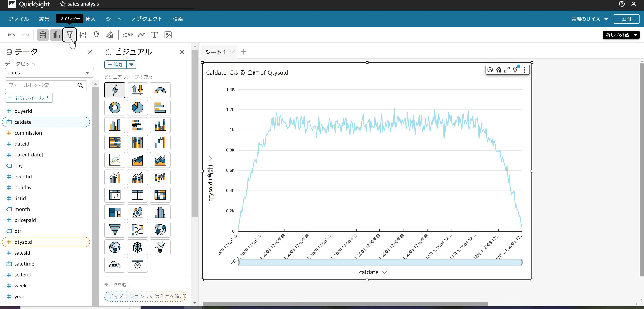Add an image with picture icon
644x309 pixels.
168,35
